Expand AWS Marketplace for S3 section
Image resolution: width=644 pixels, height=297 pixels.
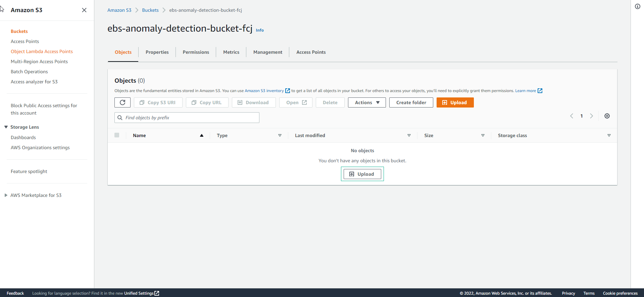click(6, 195)
